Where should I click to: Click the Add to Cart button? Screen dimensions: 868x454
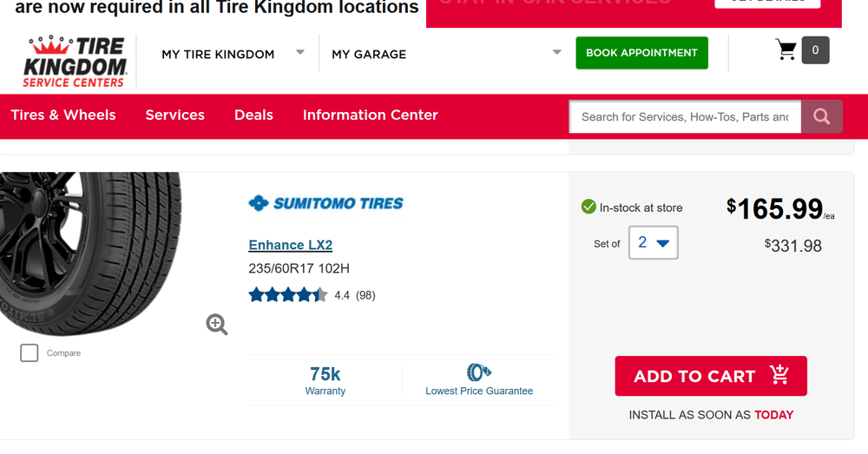pos(711,376)
